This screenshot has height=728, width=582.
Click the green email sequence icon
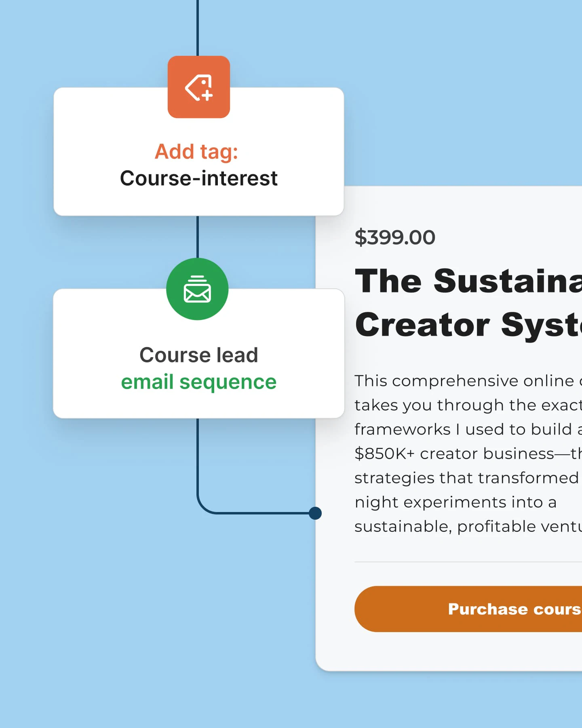[x=197, y=289]
